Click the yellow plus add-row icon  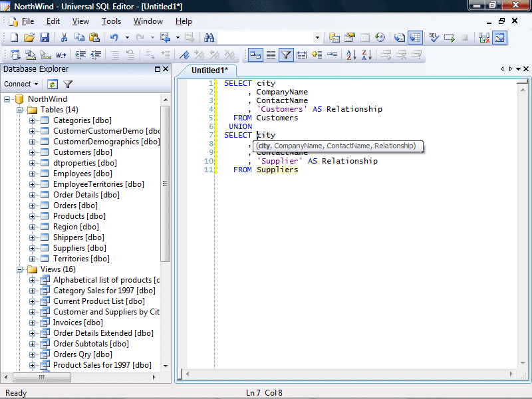[317, 55]
